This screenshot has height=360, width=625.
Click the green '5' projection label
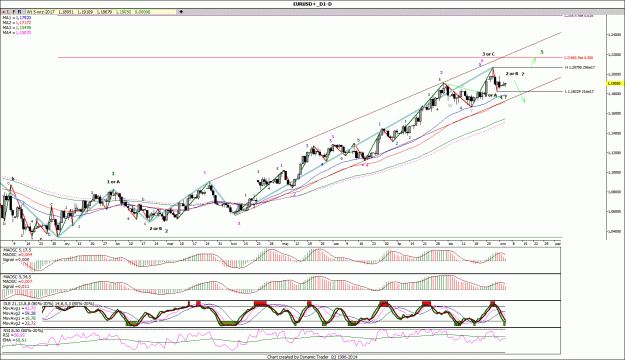pos(542,52)
